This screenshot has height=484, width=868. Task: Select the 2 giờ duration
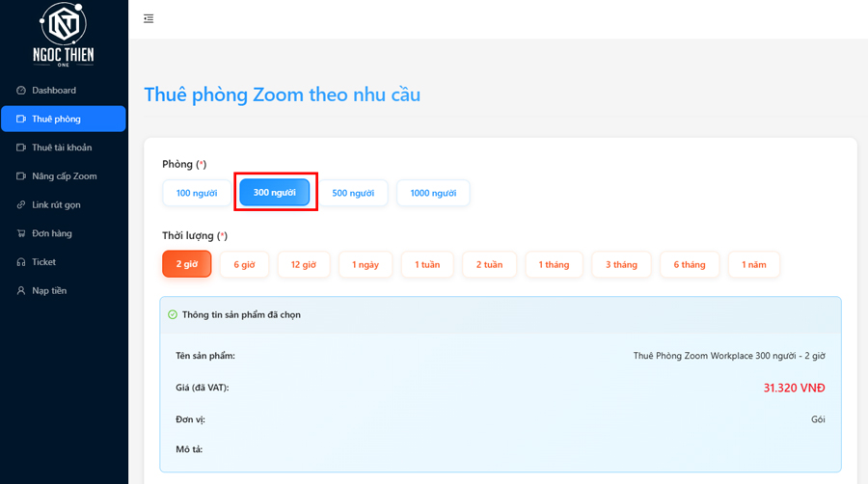(186, 264)
